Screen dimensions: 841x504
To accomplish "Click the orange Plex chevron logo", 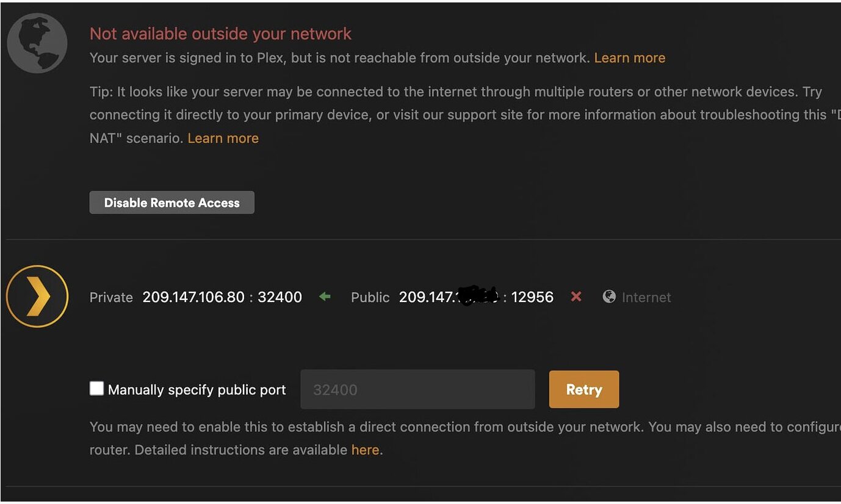I will (37, 297).
